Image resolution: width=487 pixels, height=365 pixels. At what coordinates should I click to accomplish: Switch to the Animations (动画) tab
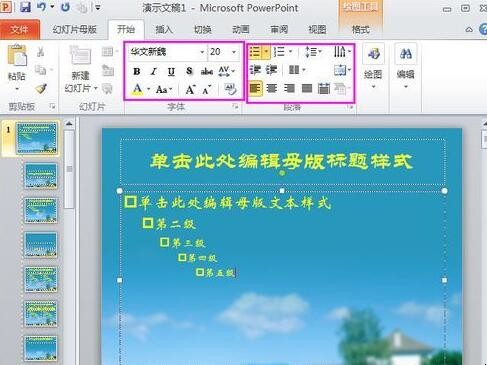pyautogui.click(x=241, y=30)
